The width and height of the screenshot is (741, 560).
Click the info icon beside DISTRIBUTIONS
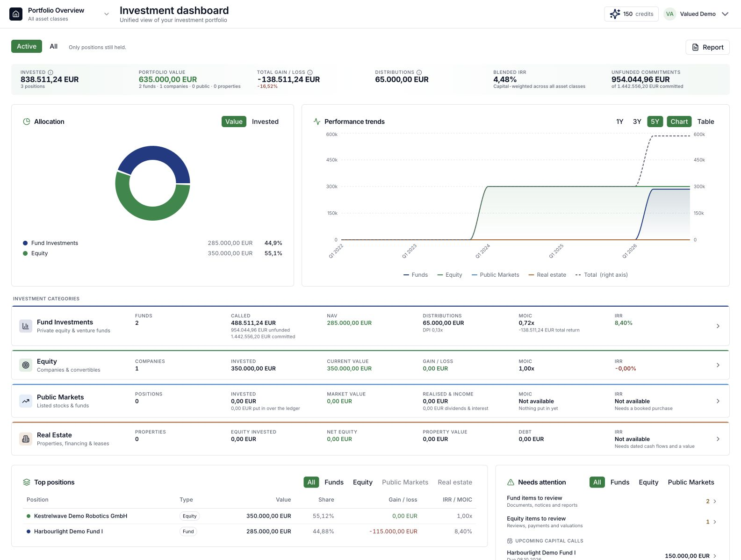pyautogui.click(x=419, y=72)
